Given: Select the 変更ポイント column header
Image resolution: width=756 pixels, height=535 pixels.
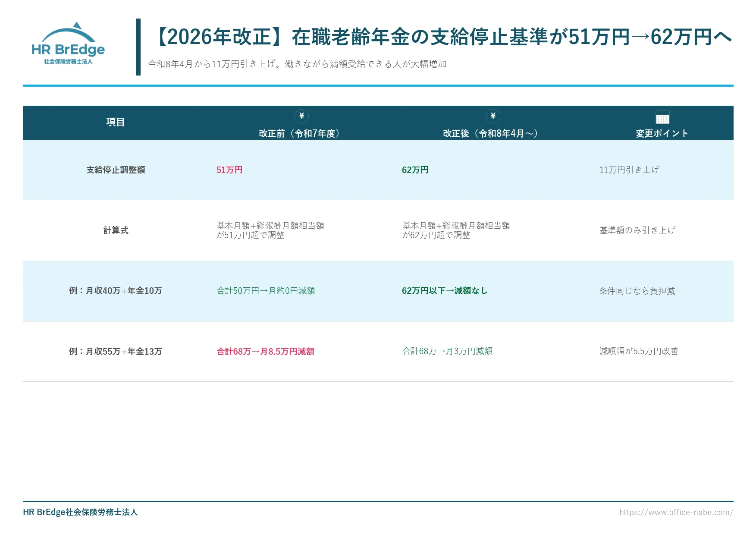Looking at the screenshot, I should click(x=662, y=133).
